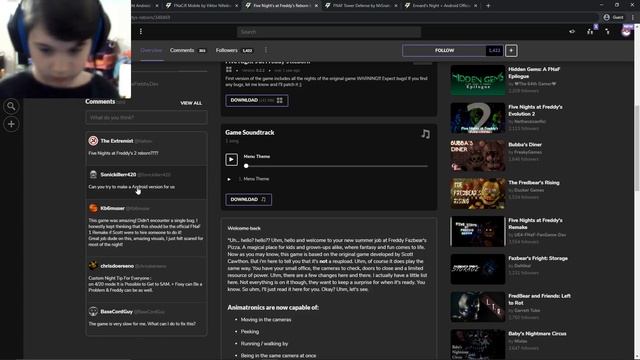Screen dimensions: 640x360
Task: Click the page vertical scrollbar
Action: point(637,149)
